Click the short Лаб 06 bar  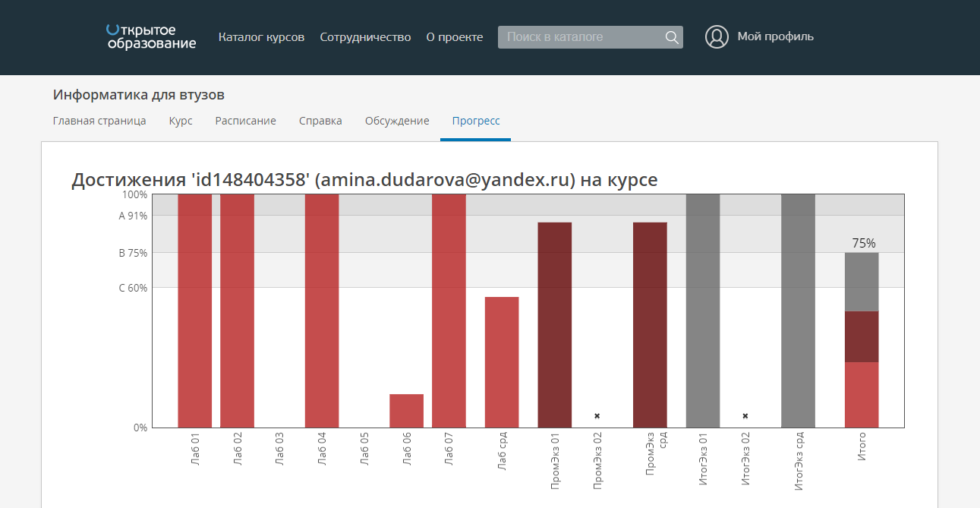click(x=406, y=411)
